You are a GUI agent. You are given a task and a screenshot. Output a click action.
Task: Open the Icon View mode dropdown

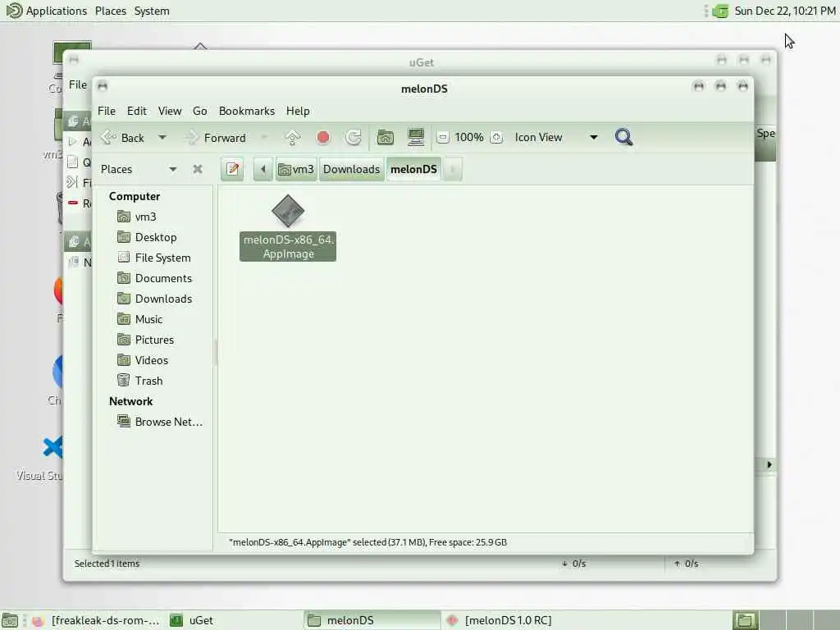(555, 138)
